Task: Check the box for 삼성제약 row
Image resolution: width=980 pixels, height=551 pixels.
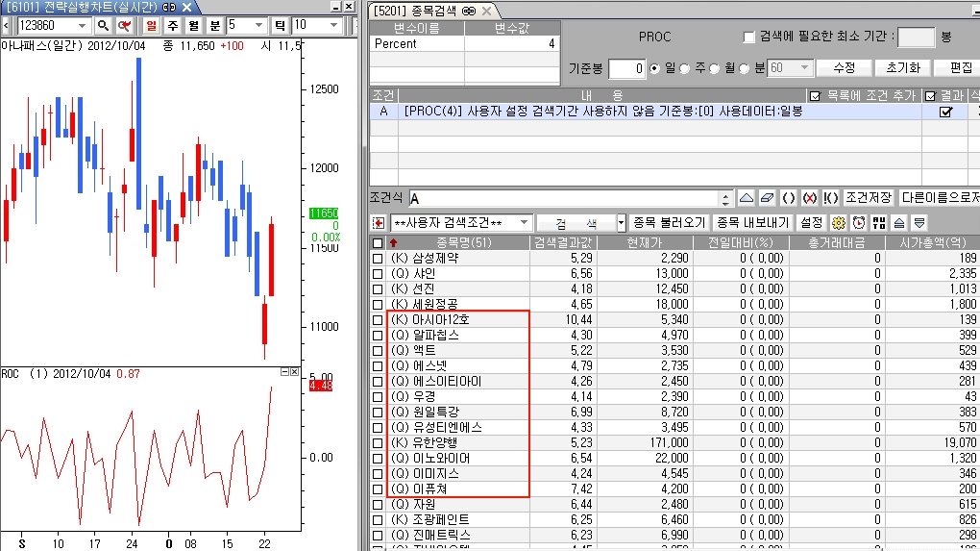Action: tap(378, 258)
